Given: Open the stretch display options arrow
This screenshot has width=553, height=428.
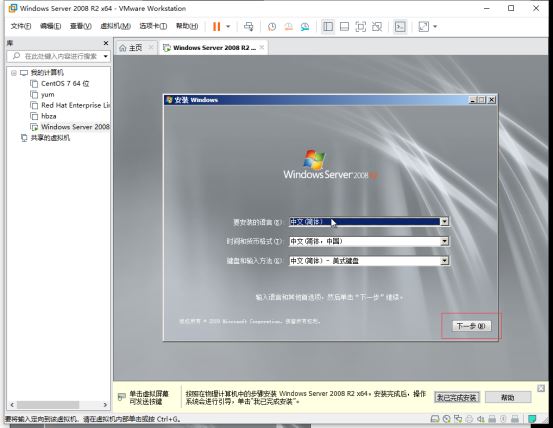Looking at the screenshot, I should coord(435,27).
